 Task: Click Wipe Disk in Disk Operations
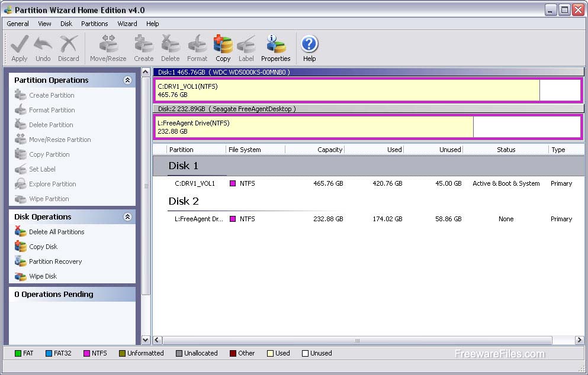pyautogui.click(x=43, y=276)
